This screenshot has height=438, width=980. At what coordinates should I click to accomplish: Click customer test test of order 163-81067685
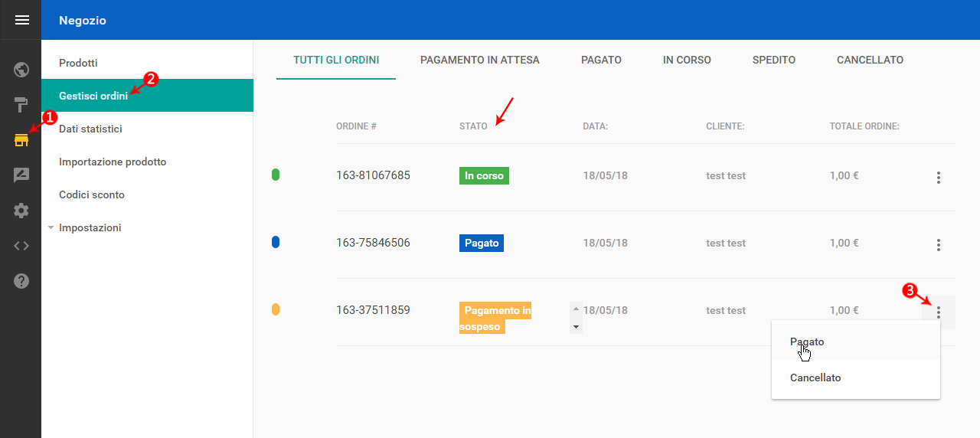pos(726,175)
